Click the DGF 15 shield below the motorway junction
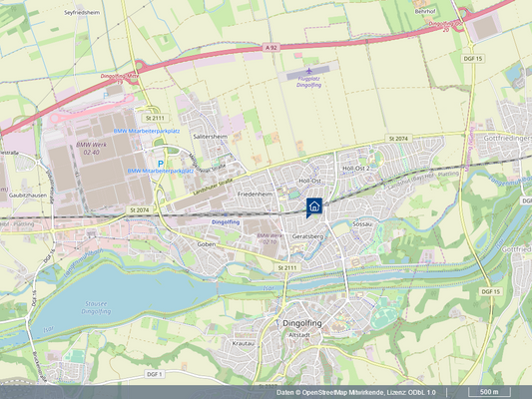Screen dimensions: 532x399 pos(473,59)
